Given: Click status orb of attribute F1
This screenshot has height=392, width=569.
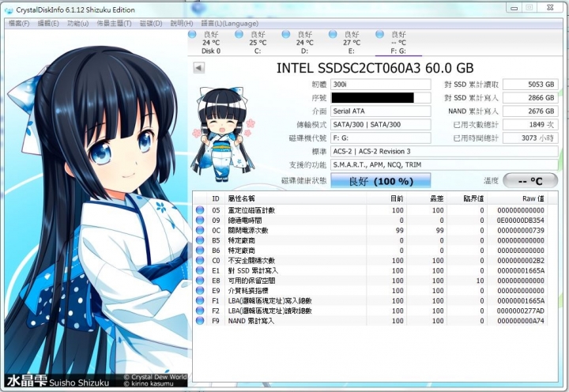Looking at the screenshot, I should [200, 300].
